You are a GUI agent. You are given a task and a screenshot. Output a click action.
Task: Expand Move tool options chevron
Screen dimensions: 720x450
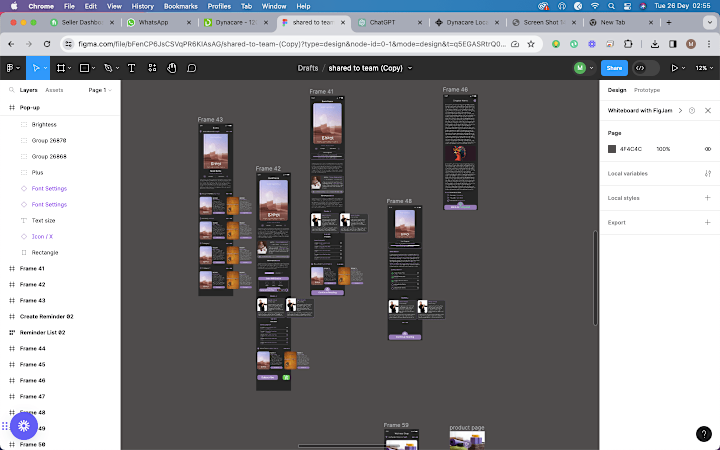click(x=45, y=68)
